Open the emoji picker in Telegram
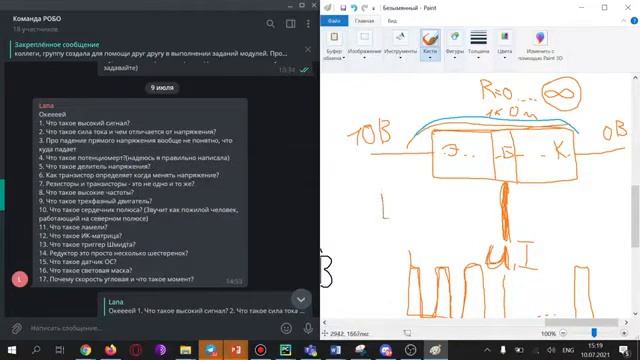This screenshot has width=640, height=360. (x=287, y=328)
